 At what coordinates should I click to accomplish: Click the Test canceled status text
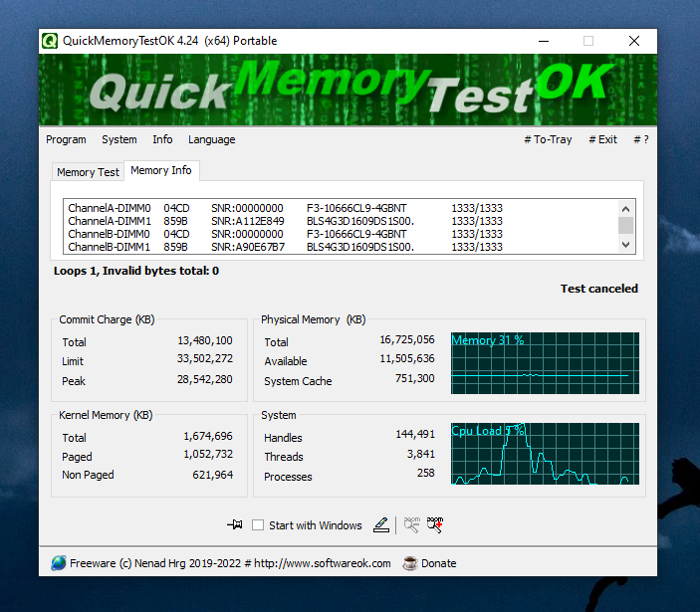click(x=599, y=289)
